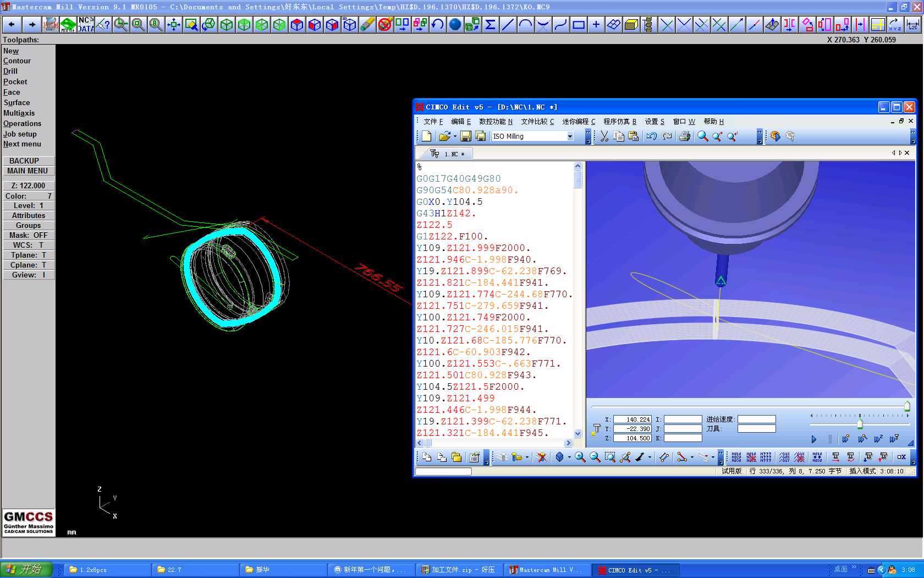Toggle the blue shading sphere icon
The image size is (924, 578).
[455, 25]
